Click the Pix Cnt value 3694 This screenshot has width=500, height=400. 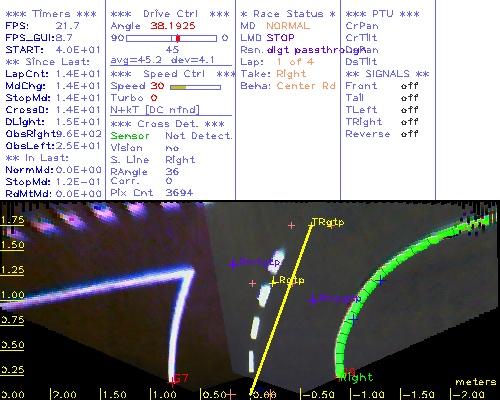179,193
